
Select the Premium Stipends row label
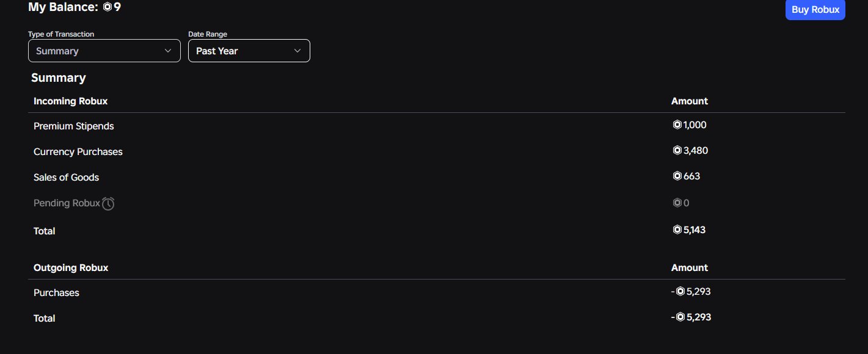pyautogui.click(x=74, y=126)
